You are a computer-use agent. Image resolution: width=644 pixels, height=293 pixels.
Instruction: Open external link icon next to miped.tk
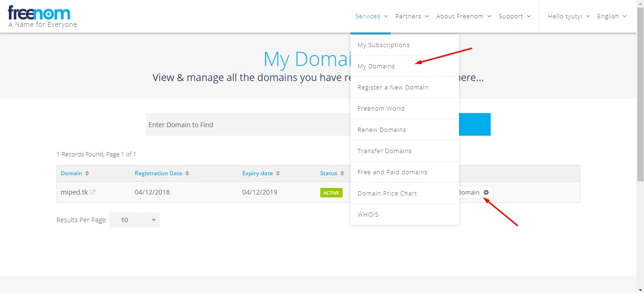[x=92, y=192]
